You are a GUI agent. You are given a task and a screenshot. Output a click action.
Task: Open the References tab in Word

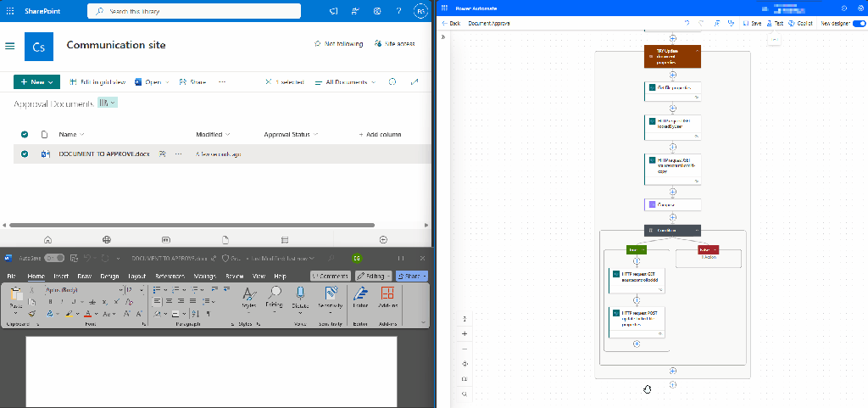pos(170,277)
